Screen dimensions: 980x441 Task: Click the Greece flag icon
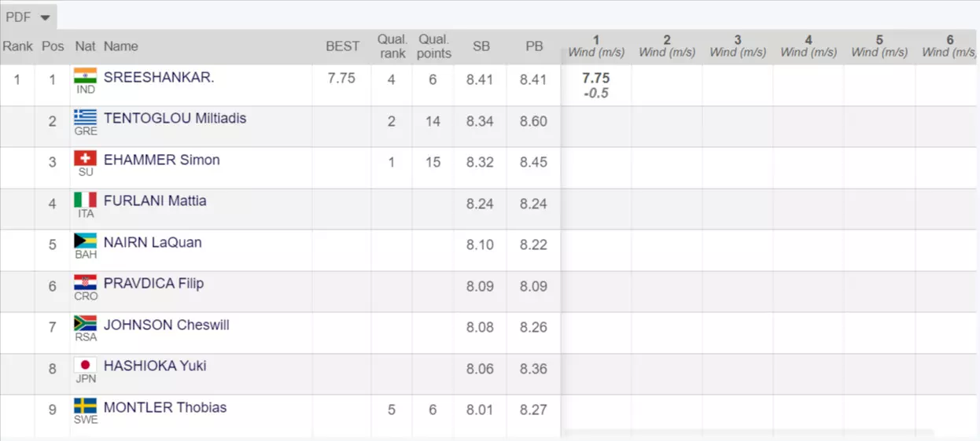pos(85,117)
